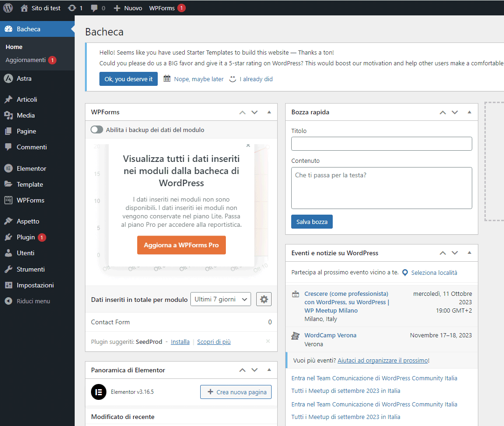Click the WPForms icon in sidebar

pos(8,200)
